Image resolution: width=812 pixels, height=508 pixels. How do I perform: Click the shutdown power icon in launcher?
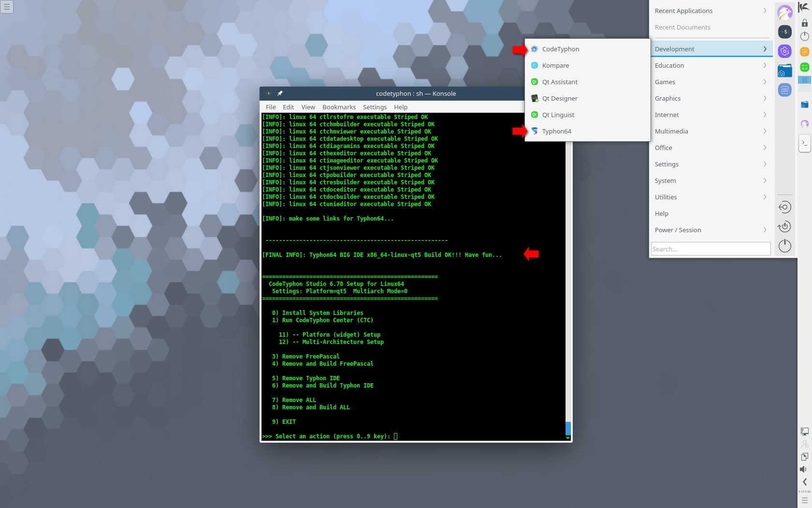click(784, 246)
